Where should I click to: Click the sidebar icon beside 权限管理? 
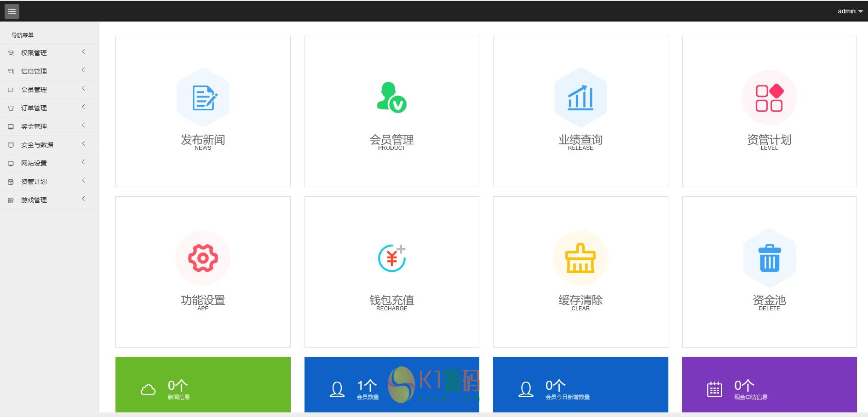11,53
